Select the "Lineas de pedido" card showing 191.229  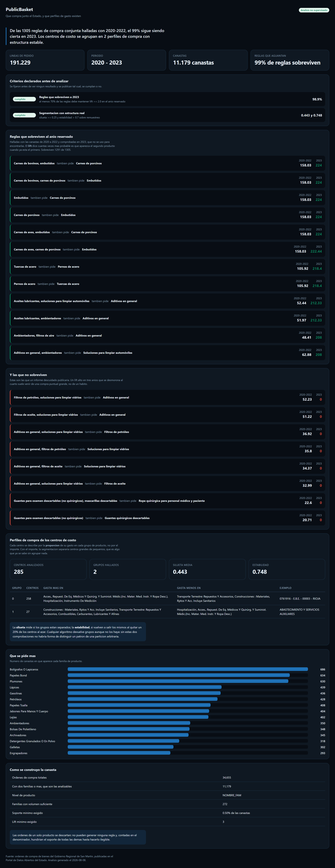click(x=45, y=60)
